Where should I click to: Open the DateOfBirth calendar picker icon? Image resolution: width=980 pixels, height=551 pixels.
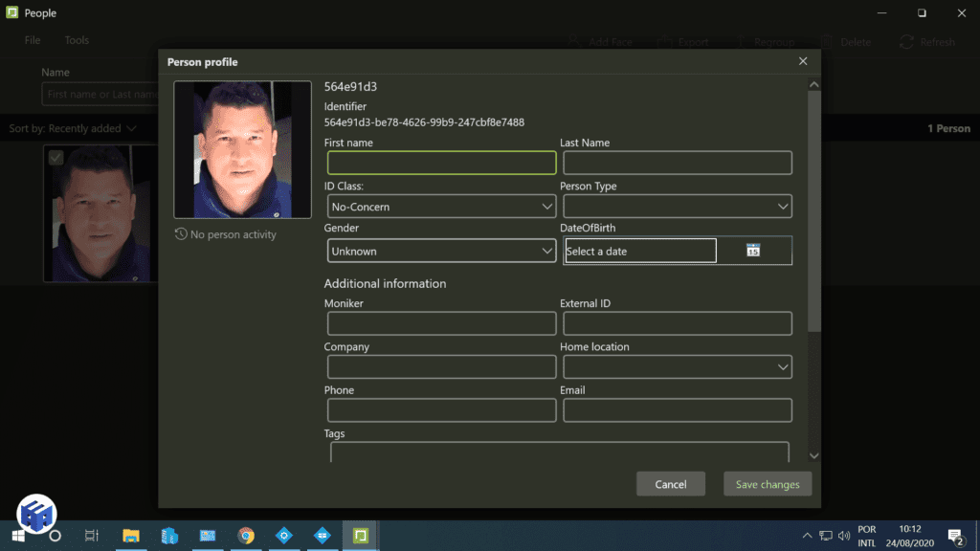pyautogui.click(x=753, y=251)
